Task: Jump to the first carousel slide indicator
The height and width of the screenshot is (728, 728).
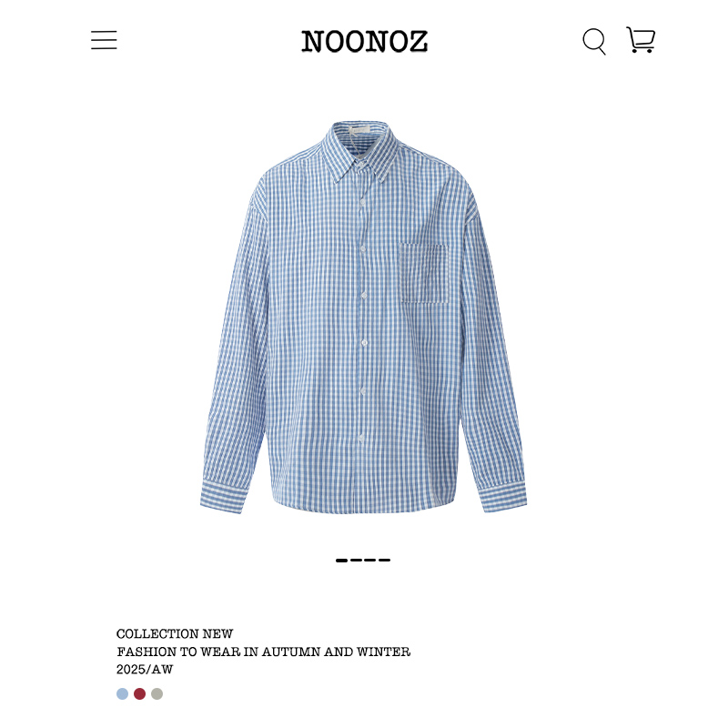Action: click(x=341, y=561)
